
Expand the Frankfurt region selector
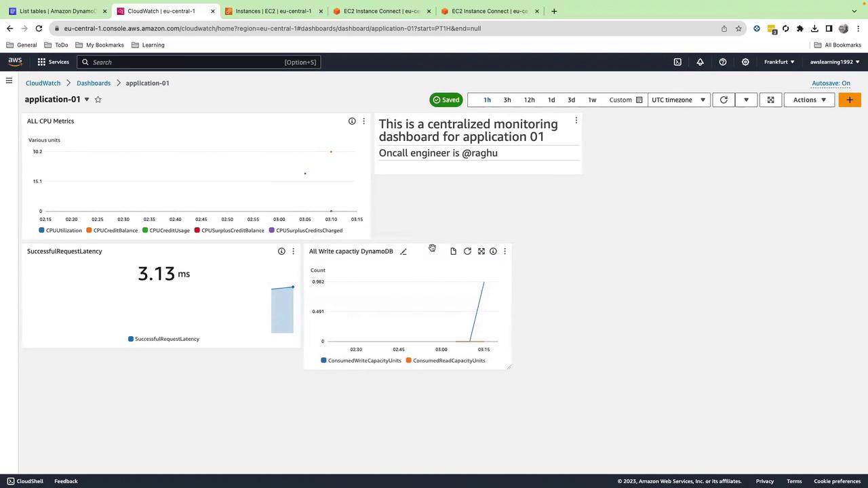pos(779,62)
